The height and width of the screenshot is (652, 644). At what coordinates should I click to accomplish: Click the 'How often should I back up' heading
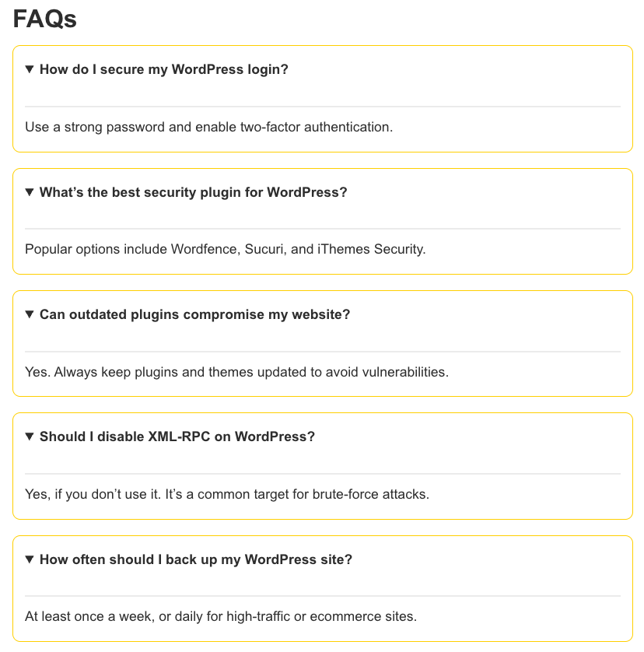194,559
